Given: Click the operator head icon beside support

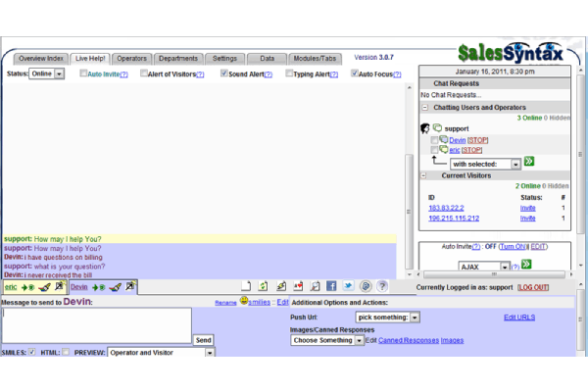Looking at the screenshot, I should (425, 128).
